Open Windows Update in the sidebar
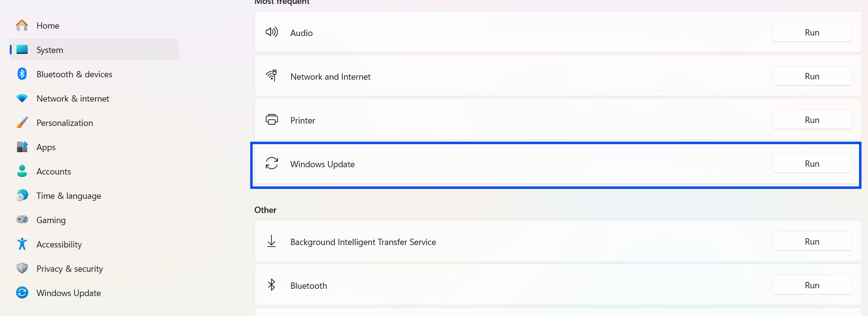This screenshot has height=316, width=868. coord(69,293)
